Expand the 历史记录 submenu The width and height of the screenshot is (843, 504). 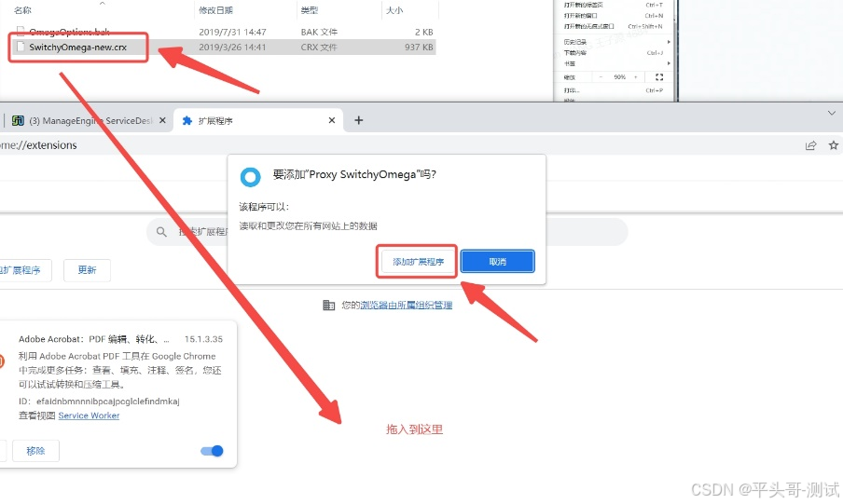pyautogui.click(x=615, y=42)
